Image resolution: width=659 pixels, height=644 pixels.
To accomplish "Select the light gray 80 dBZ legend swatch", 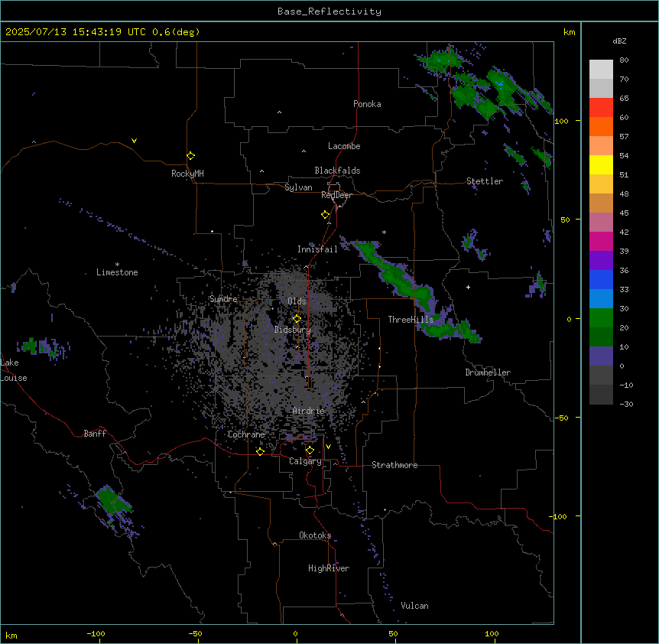I will [601, 70].
